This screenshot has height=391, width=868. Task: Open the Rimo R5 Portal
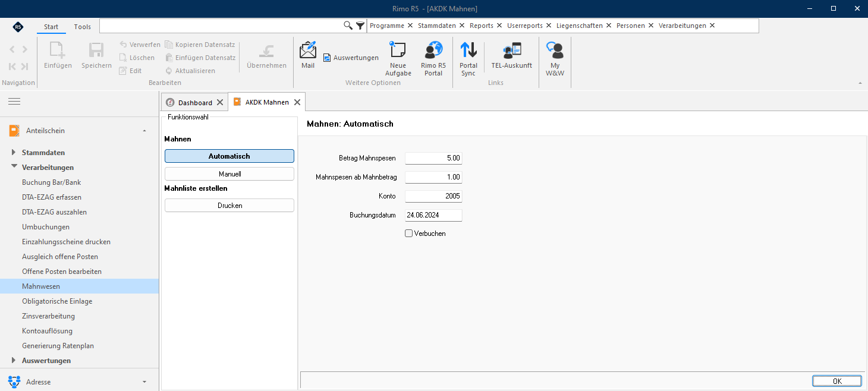433,58
